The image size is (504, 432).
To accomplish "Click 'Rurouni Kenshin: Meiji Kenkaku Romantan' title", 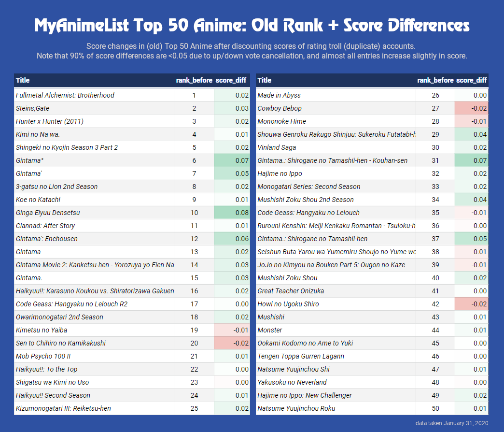I will (x=336, y=226).
